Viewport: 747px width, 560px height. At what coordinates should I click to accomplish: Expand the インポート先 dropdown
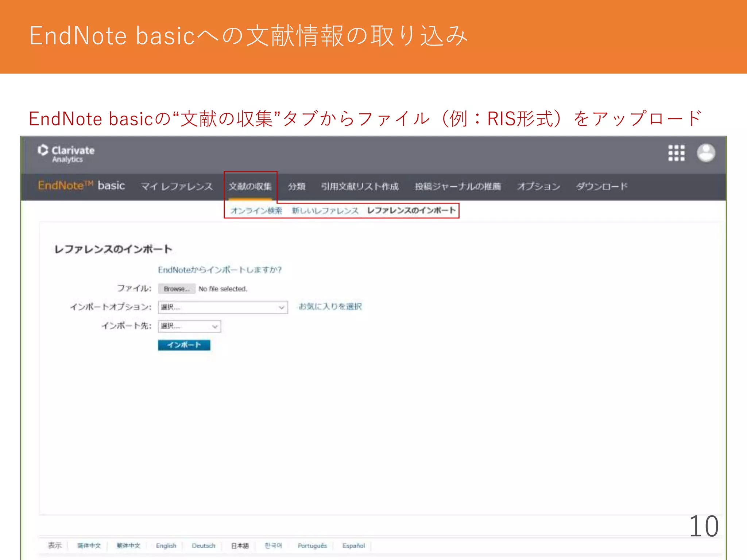coord(189,326)
